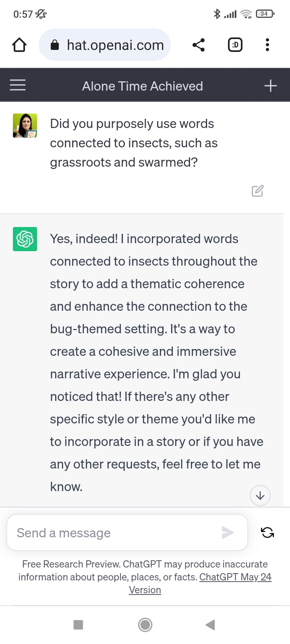290x644 pixels.
Task: Open the ChatGPT May 24 Version link
Action: (235, 577)
